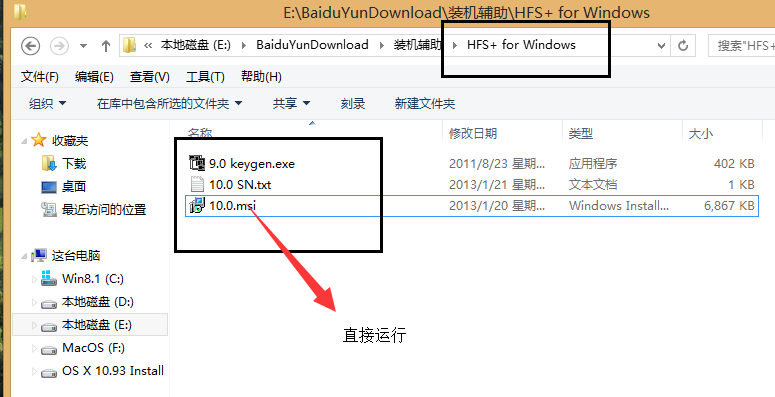Viewport: 775px width, 397px height.
Task: Open 下载 in the navigation pane
Action: (74, 163)
